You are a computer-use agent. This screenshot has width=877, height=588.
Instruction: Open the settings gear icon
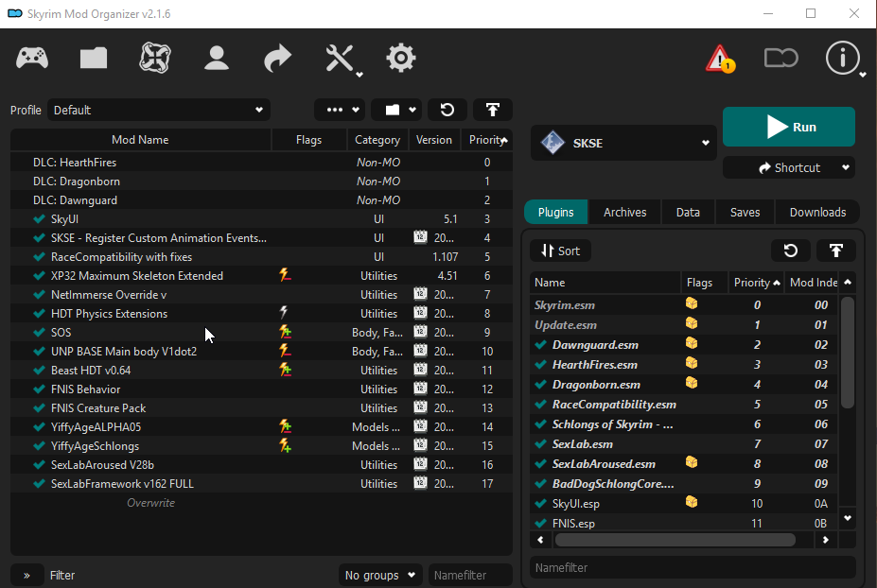pos(401,58)
